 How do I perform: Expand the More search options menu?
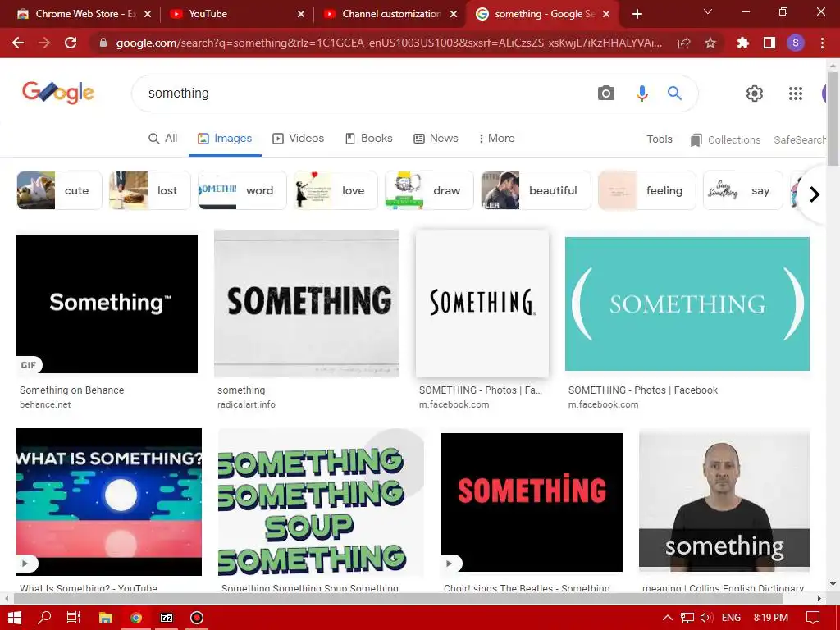pyautogui.click(x=496, y=138)
